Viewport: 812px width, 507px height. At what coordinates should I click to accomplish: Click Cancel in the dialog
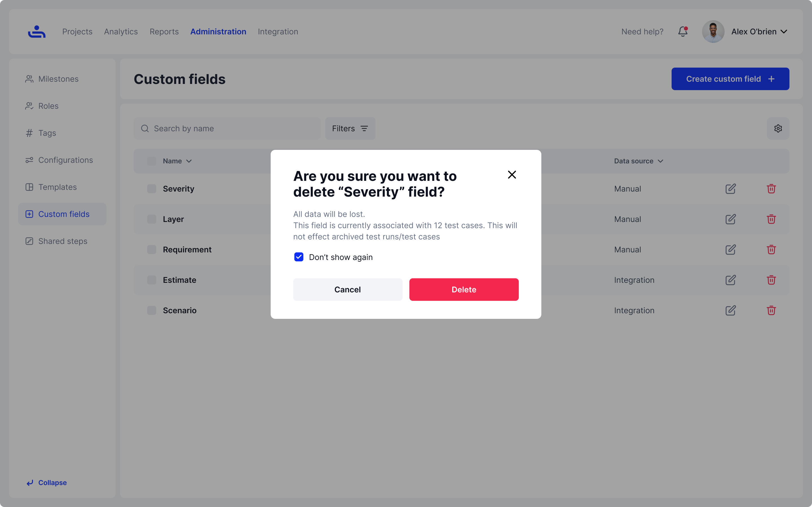coord(348,289)
